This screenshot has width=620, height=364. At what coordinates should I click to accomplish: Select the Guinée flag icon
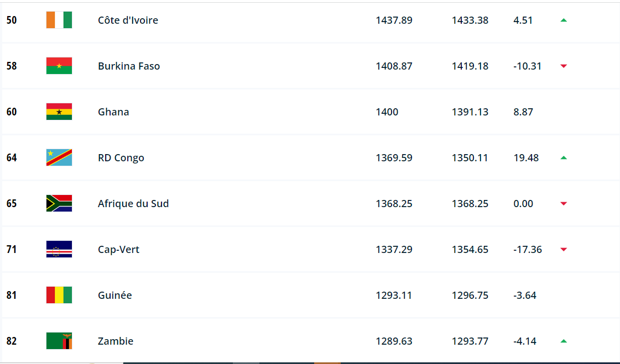[59, 295]
